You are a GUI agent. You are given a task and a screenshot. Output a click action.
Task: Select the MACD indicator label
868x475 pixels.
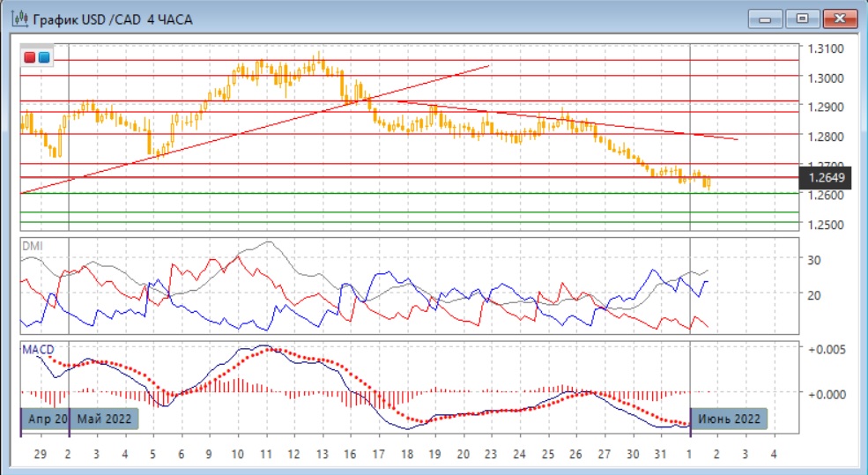click(38, 350)
